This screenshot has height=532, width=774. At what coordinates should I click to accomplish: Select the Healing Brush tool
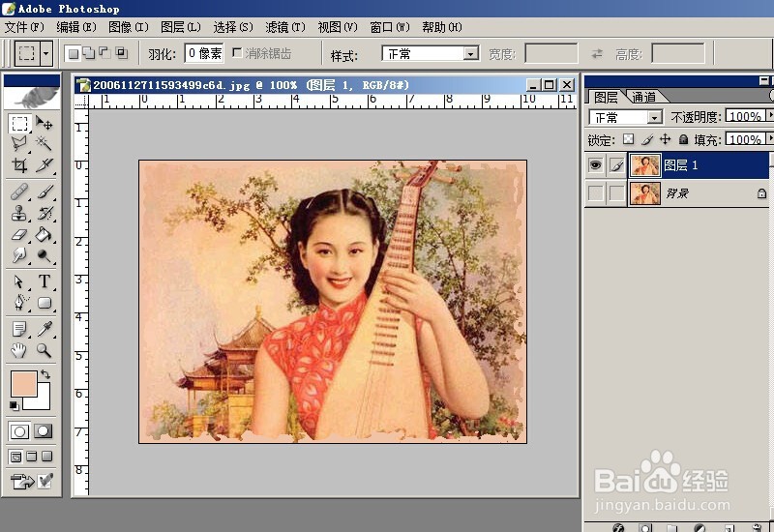(x=19, y=192)
